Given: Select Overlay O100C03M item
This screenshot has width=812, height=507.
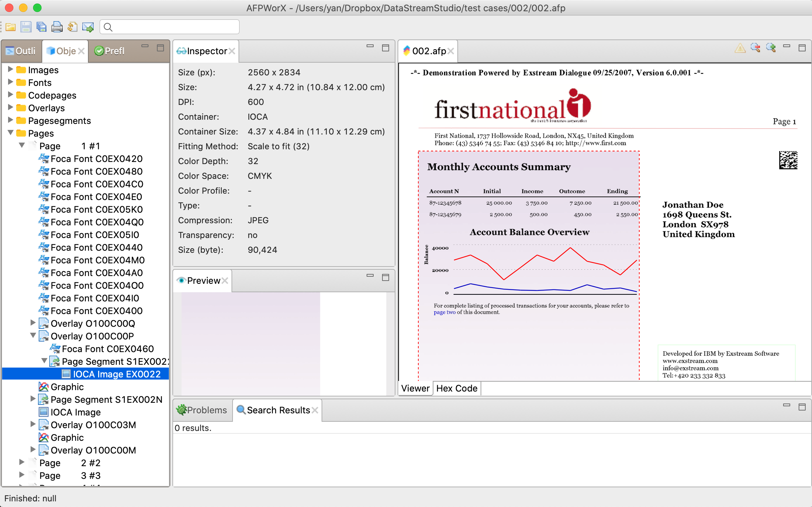Looking at the screenshot, I should [93, 425].
